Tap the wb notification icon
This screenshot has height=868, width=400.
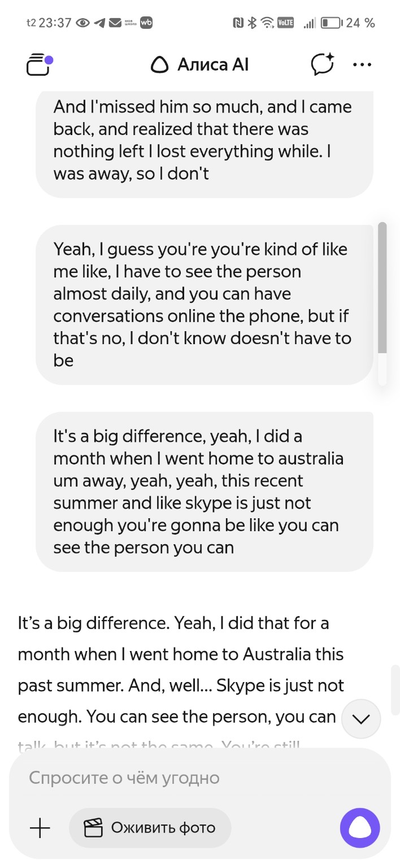(146, 23)
